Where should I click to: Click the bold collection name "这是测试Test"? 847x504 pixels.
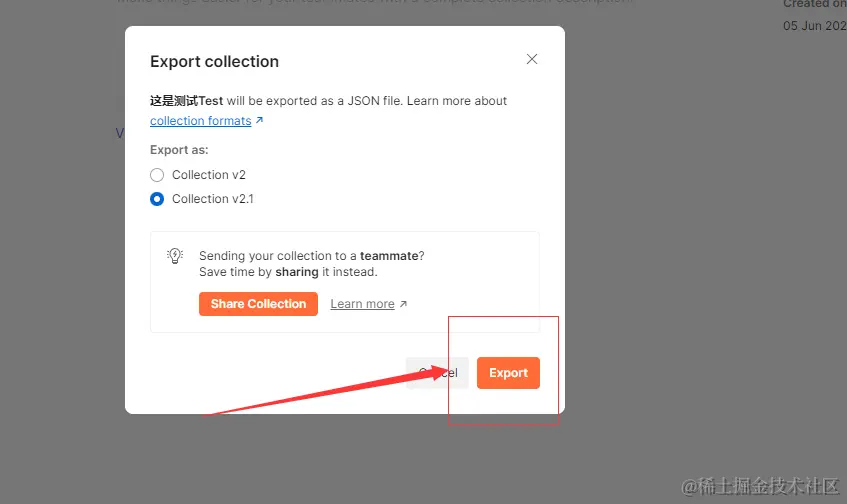tap(186, 101)
